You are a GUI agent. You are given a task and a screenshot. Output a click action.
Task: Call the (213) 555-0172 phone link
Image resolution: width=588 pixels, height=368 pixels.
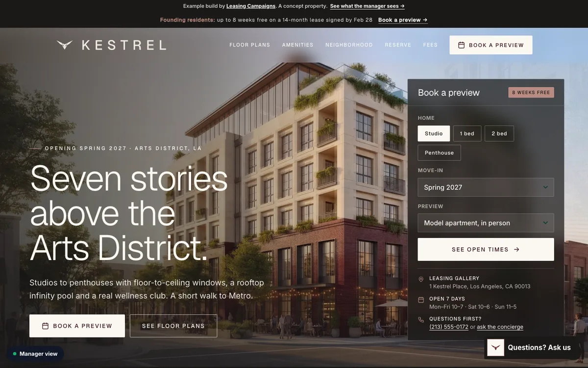(x=449, y=327)
